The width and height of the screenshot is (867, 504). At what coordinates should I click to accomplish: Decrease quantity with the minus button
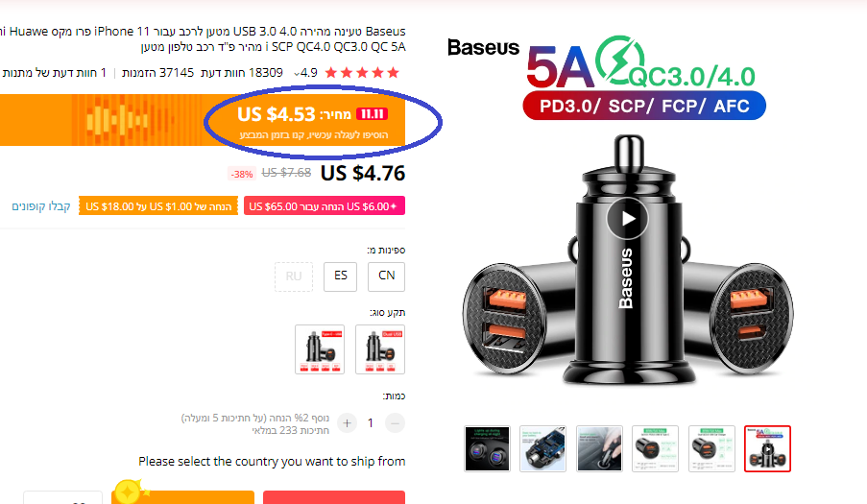[395, 423]
